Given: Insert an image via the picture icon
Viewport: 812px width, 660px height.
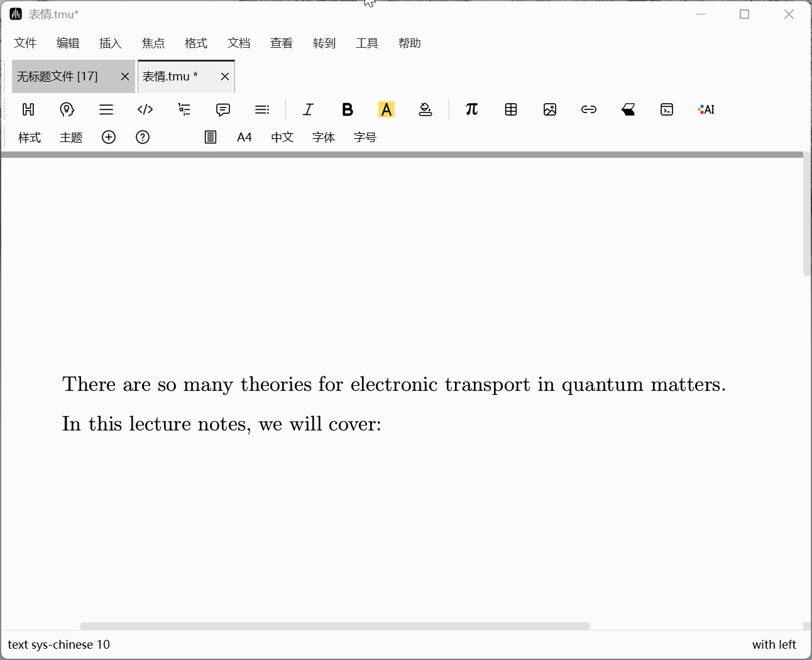Looking at the screenshot, I should pyautogui.click(x=550, y=109).
